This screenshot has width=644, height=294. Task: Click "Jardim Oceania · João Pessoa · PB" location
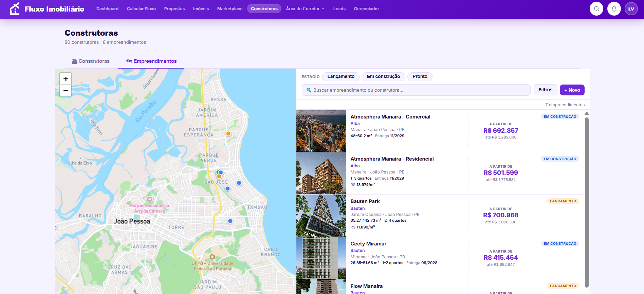(x=385, y=215)
